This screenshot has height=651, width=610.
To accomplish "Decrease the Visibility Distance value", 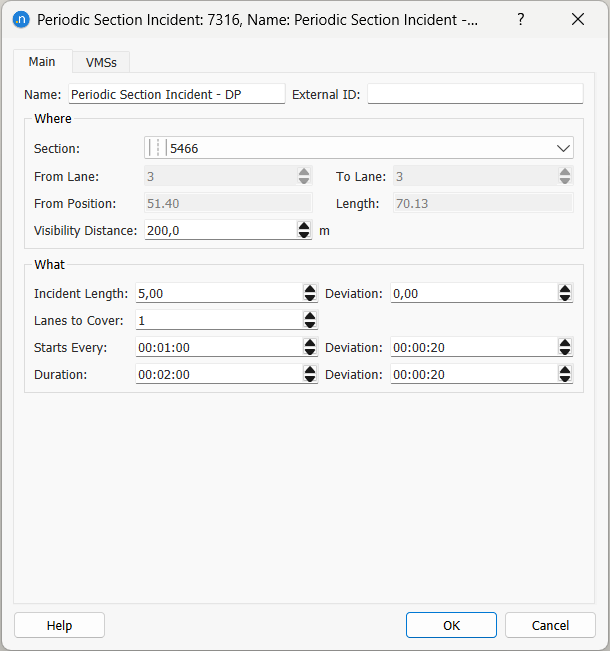I will click(305, 235).
